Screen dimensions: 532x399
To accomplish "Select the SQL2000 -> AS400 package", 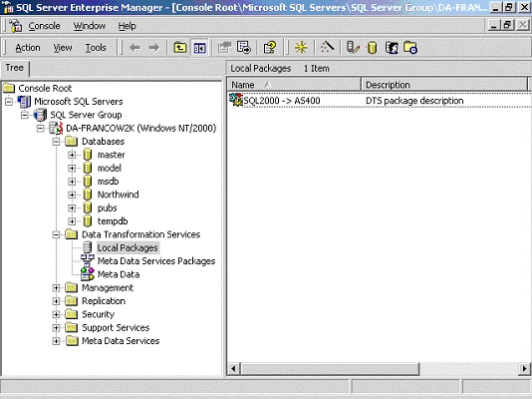I will pos(282,101).
